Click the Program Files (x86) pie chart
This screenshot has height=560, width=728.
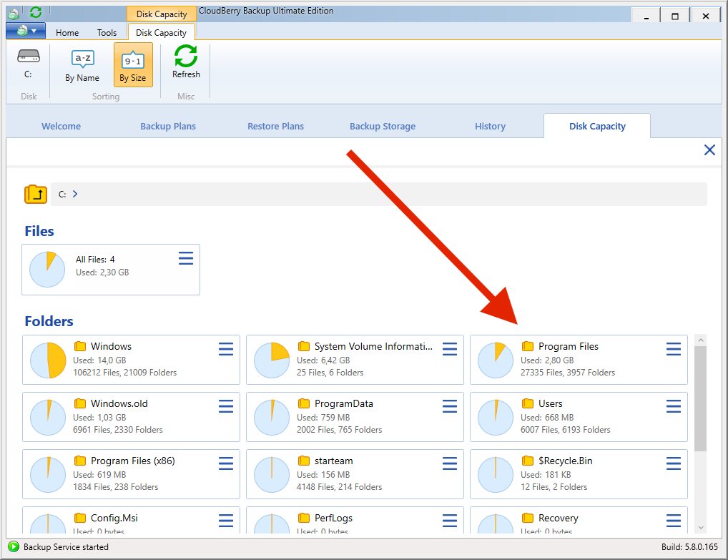click(48, 475)
